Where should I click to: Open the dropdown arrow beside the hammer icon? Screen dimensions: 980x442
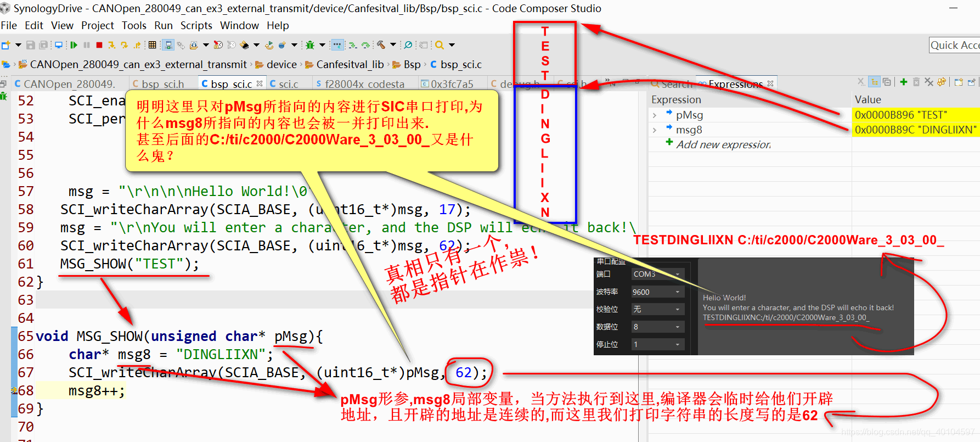(393, 45)
